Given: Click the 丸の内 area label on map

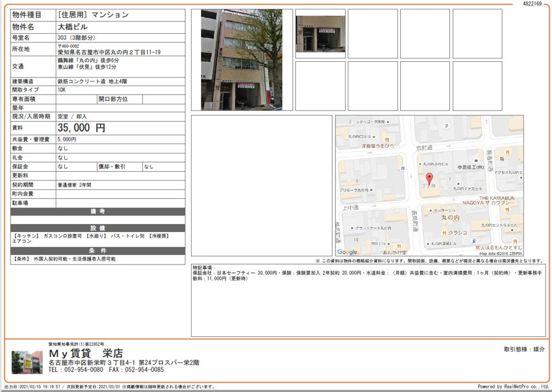Looking at the screenshot, I should [x=450, y=218].
